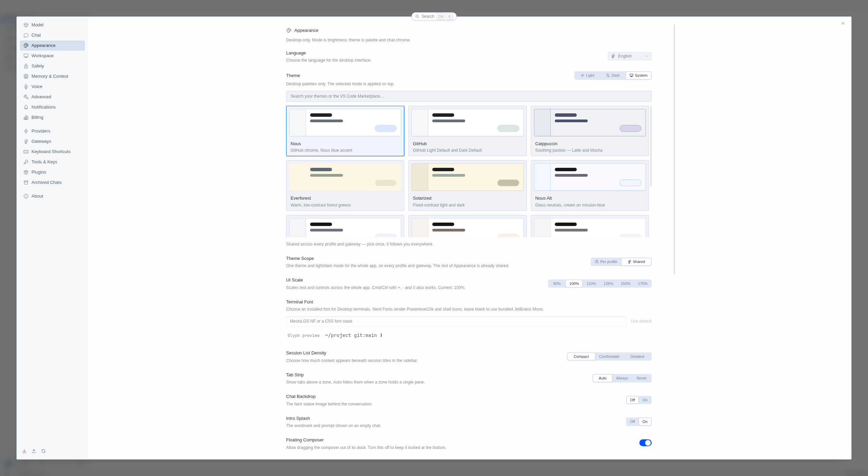Click the download icon in the sidebar footer

pos(24,451)
